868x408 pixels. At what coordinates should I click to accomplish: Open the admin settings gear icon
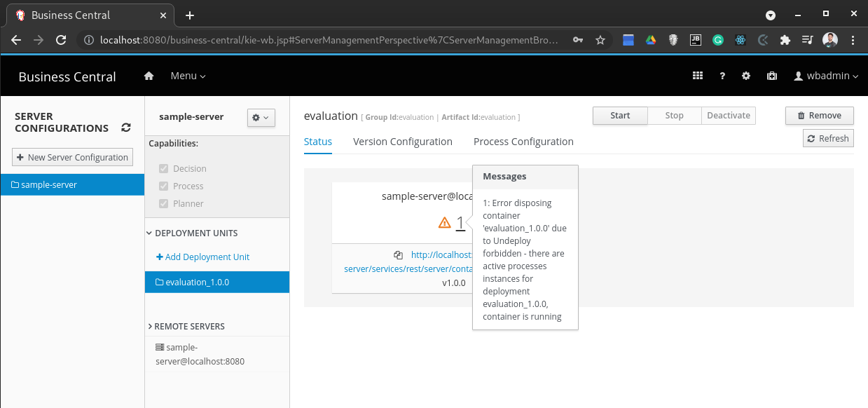pos(746,76)
